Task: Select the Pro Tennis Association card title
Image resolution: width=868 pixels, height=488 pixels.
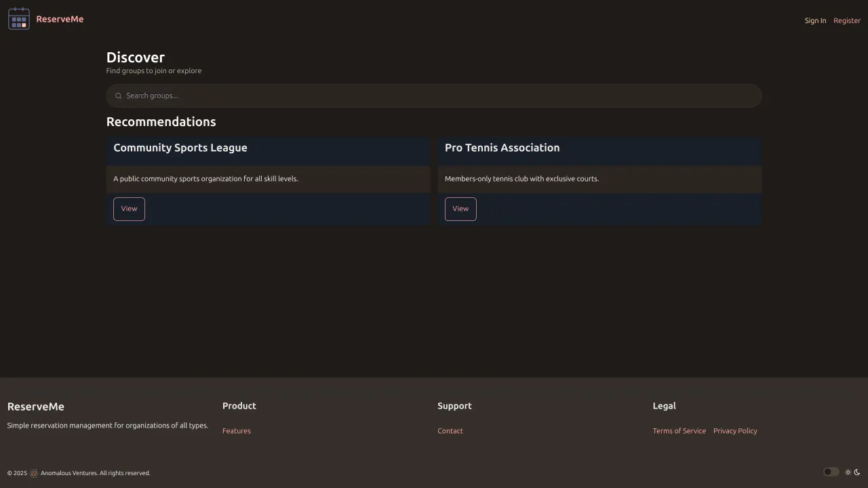Action: 502,148
